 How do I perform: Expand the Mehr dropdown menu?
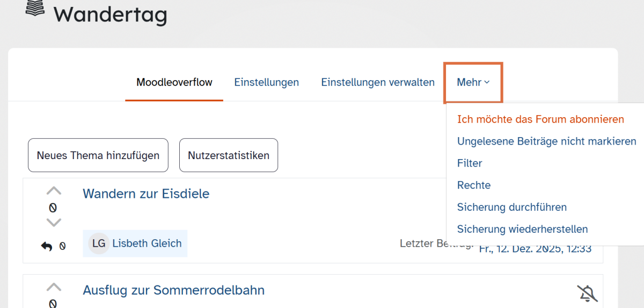click(473, 82)
